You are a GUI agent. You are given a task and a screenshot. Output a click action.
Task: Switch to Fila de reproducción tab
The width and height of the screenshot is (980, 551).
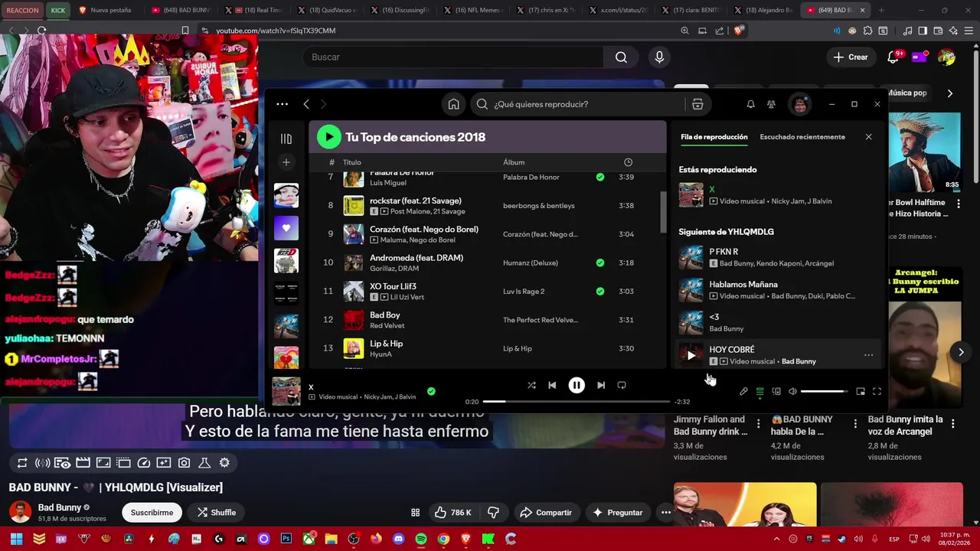click(714, 137)
